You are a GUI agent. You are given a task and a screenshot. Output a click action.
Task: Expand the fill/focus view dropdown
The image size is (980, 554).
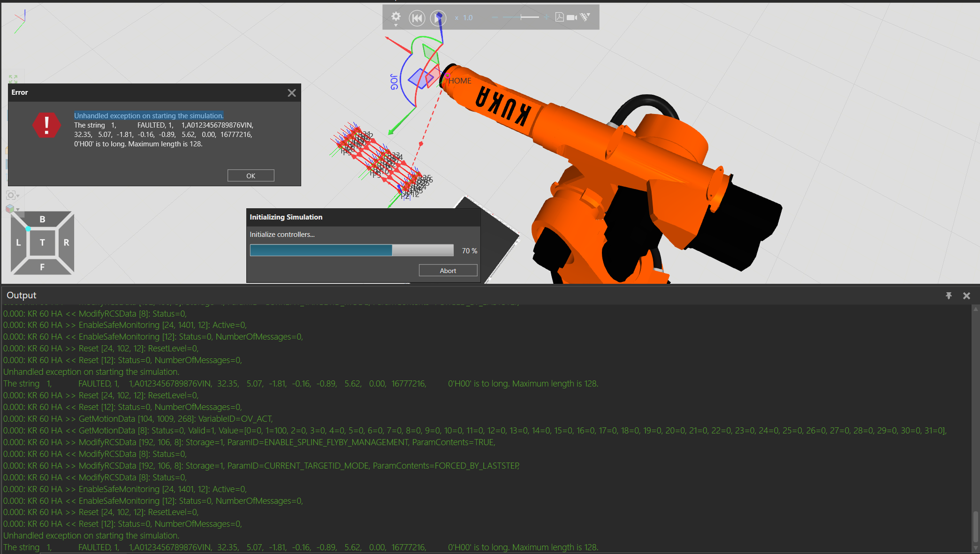(x=18, y=196)
